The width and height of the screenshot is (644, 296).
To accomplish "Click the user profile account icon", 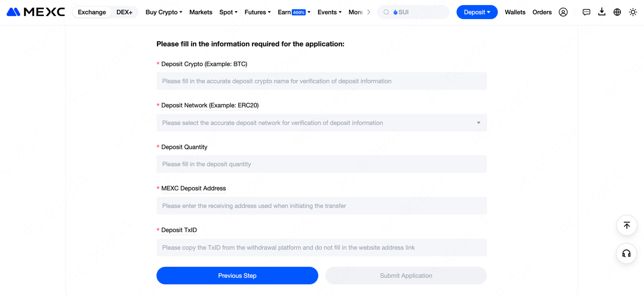I will pyautogui.click(x=563, y=12).
